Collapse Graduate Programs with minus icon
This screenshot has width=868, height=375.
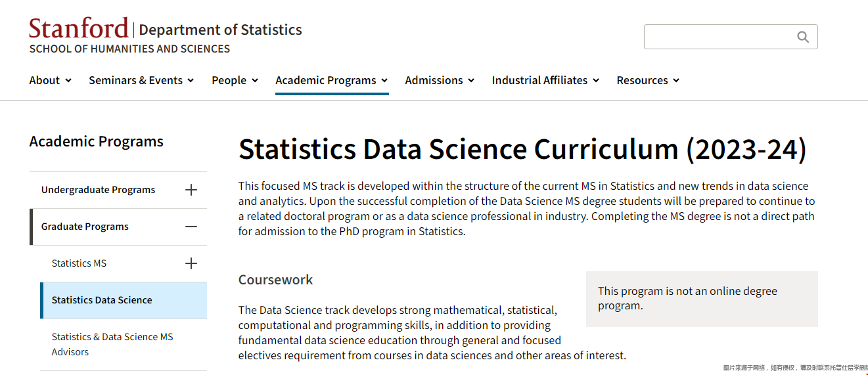coord(191,227)
